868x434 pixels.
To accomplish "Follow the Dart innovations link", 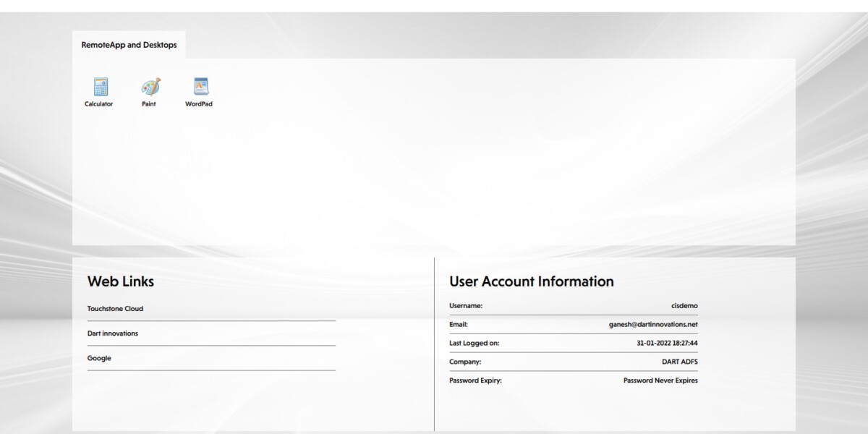I will pos(113,333).
